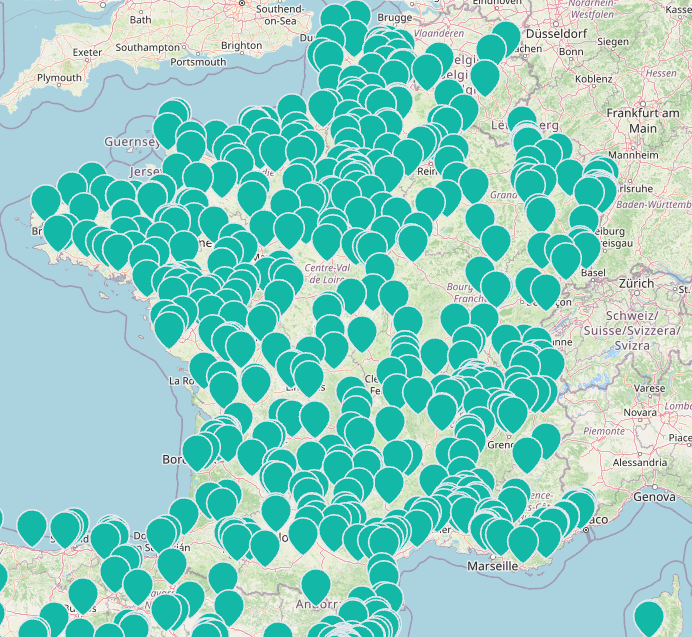Click the Plymouth city label
This screenshot has width=692, height=637.
pos(60,78)
